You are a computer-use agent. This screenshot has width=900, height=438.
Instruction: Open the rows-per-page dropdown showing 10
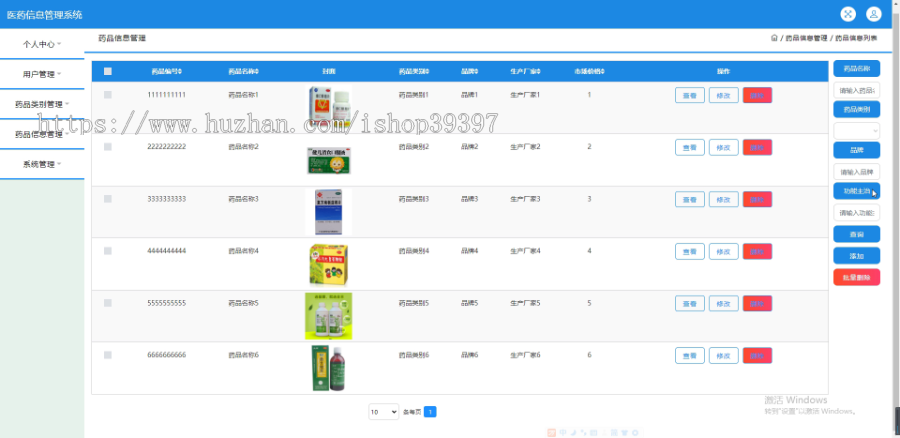[383, 412]
